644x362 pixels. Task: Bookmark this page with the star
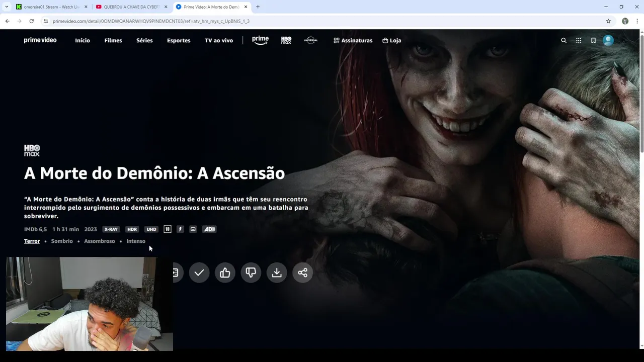tap(608, 21)
